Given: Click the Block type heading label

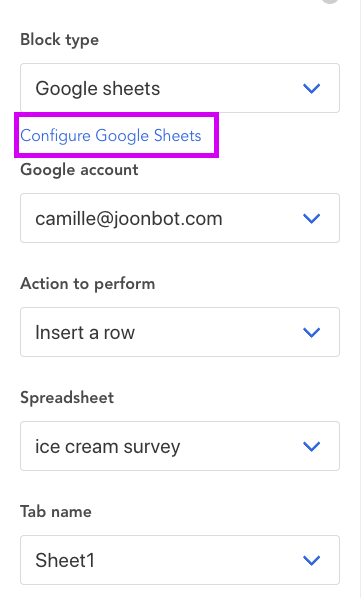Looking at the screenshot, I should tap(59, 40).
